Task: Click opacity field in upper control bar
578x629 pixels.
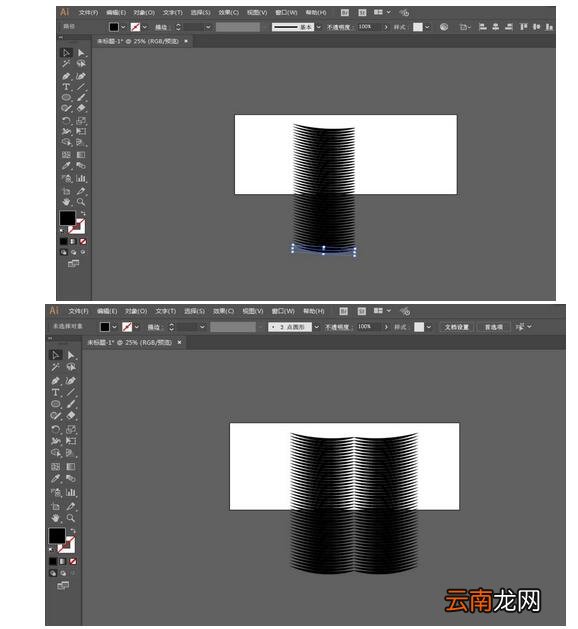Action: [369, 27]
